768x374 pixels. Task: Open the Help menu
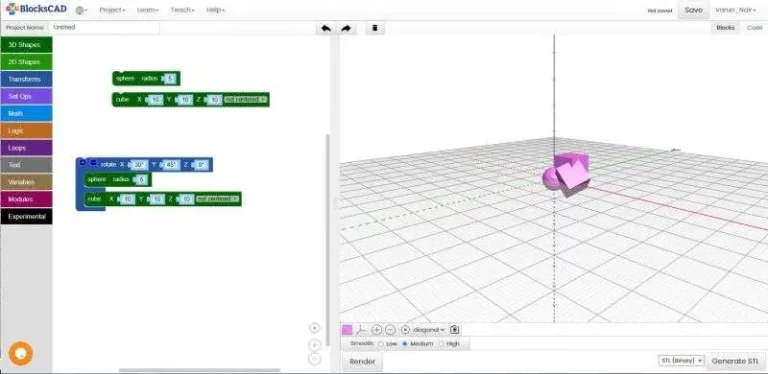tap(215, 10)
